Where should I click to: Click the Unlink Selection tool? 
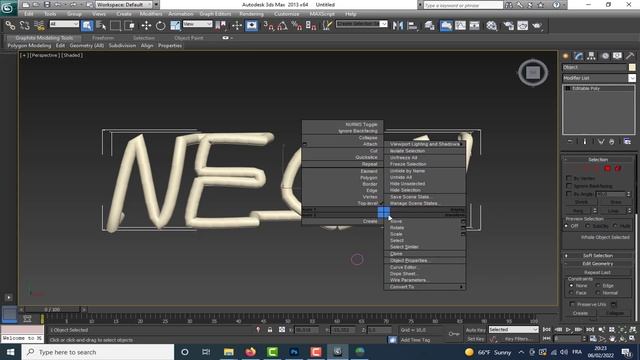[x=24, y=26]
